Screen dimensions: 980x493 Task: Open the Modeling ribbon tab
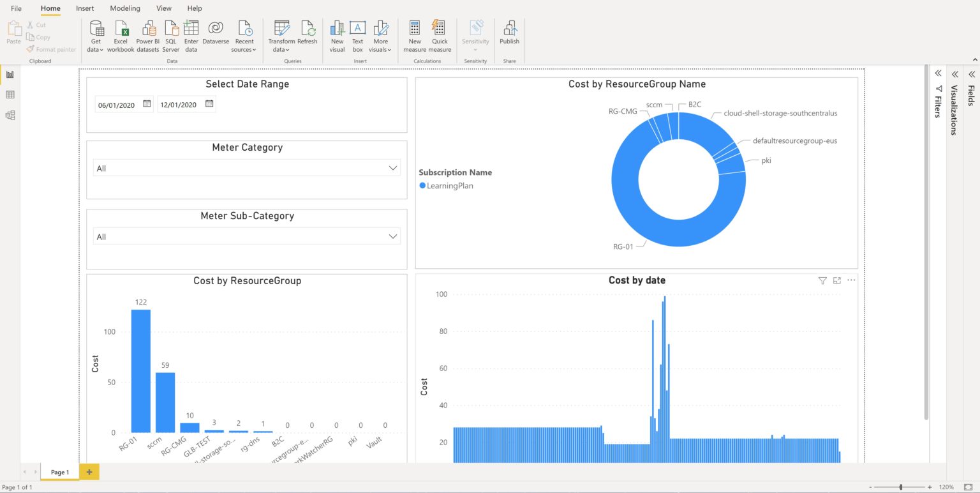[125, 8]
